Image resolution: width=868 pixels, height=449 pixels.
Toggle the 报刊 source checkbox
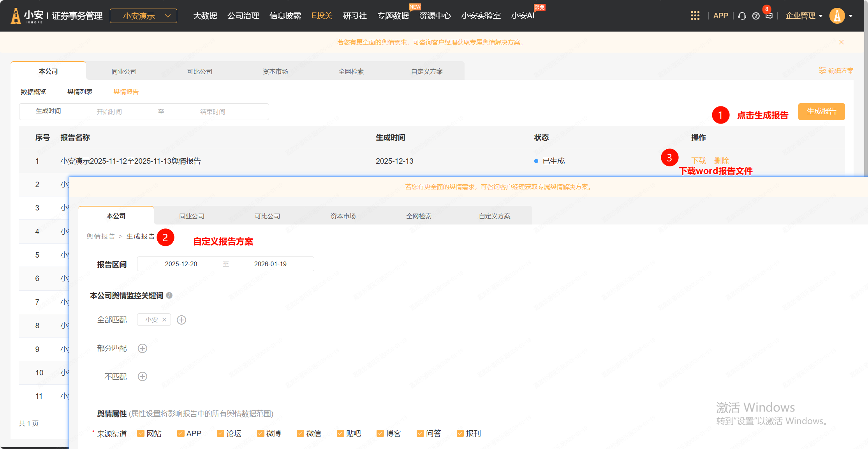pos(460,433)
